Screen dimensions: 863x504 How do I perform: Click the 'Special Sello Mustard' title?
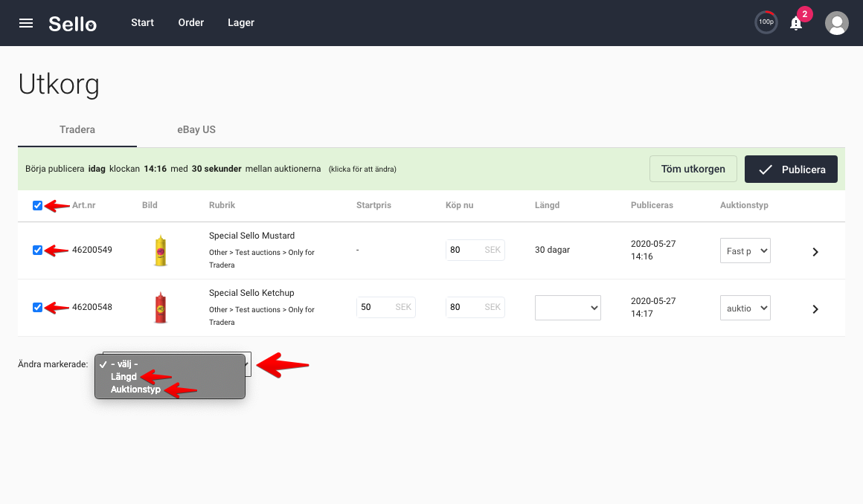tap(251, 236)
